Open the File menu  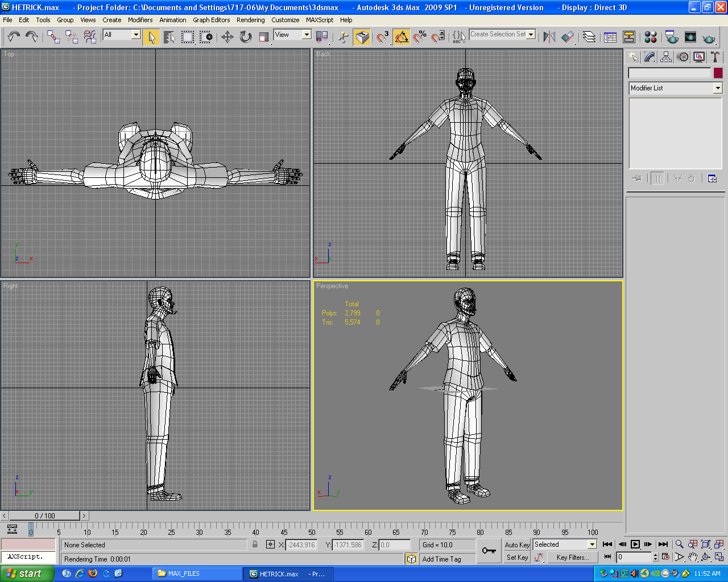click(7, 20)
